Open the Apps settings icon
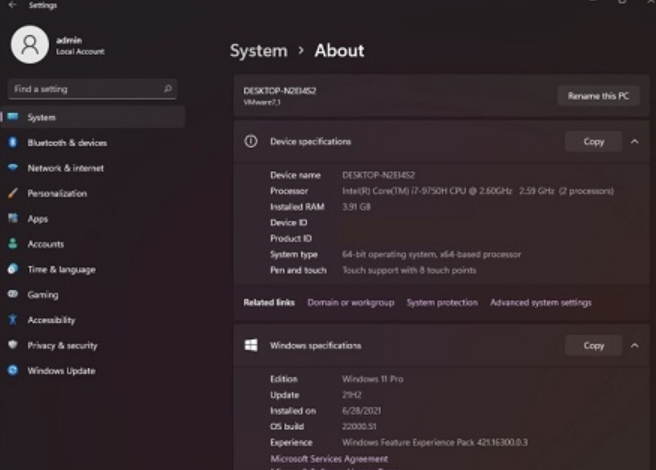 tap(13, 218)
